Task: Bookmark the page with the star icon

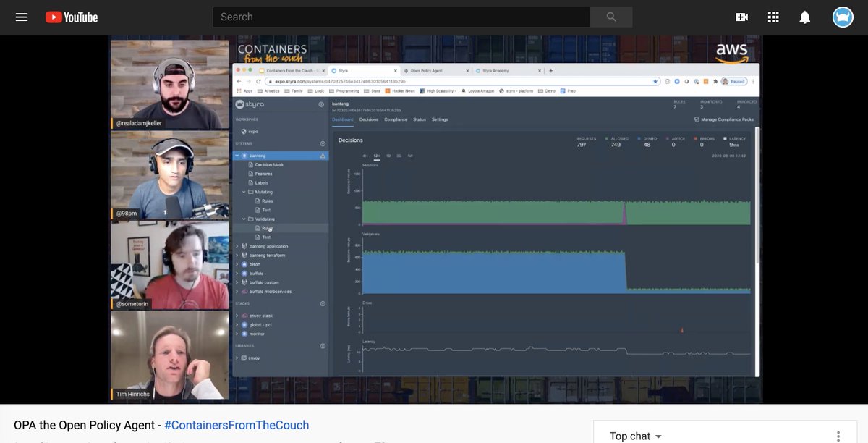Action: point(655,82)
